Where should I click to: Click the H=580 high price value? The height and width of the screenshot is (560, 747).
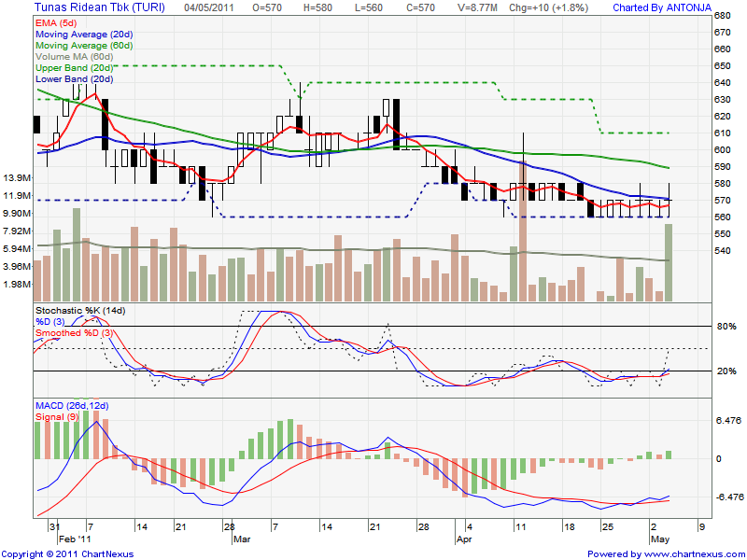pos(317,7)
